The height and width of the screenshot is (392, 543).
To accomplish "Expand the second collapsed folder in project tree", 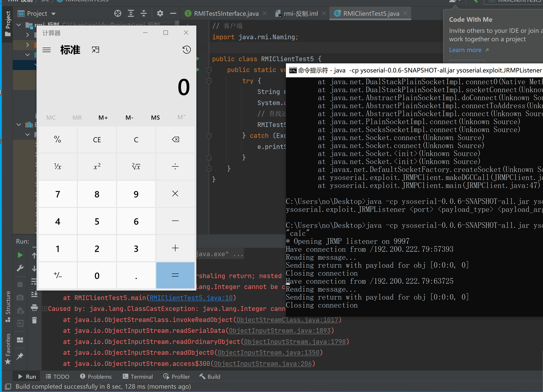I will [x=28, y=45].
